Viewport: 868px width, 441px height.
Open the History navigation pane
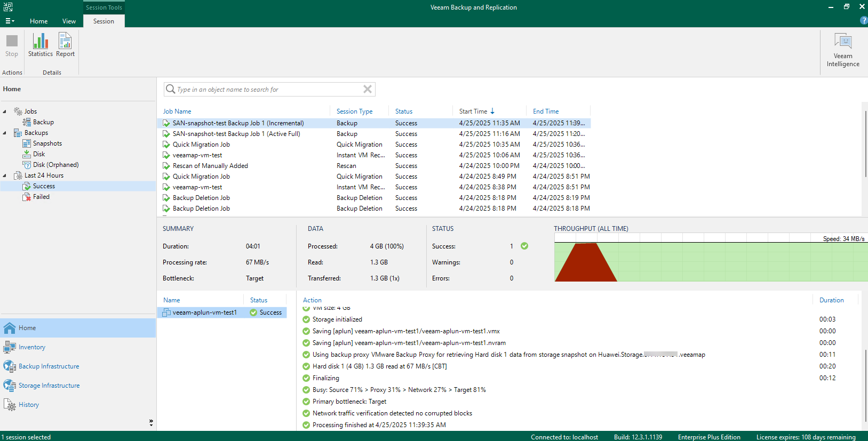click(x=78, y=405)
